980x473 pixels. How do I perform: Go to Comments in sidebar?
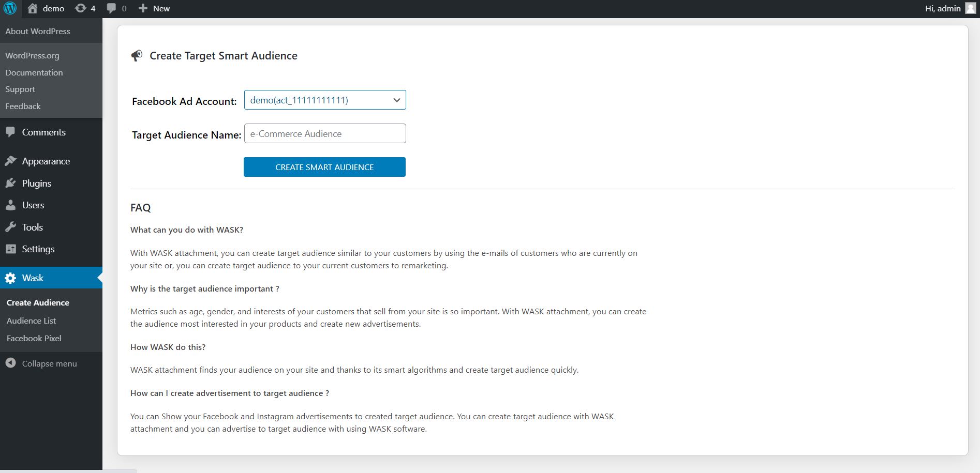point(44,132)
